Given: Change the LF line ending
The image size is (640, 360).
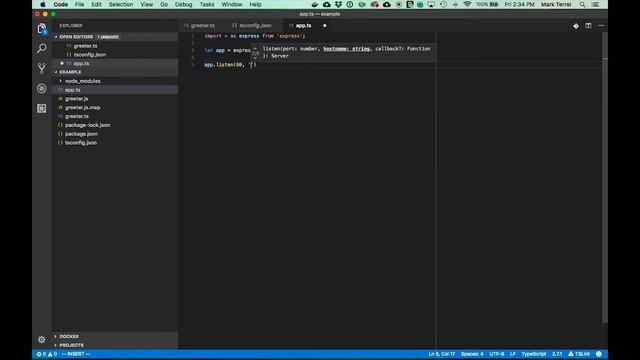Looking at the screenshot, I should 513,354.
